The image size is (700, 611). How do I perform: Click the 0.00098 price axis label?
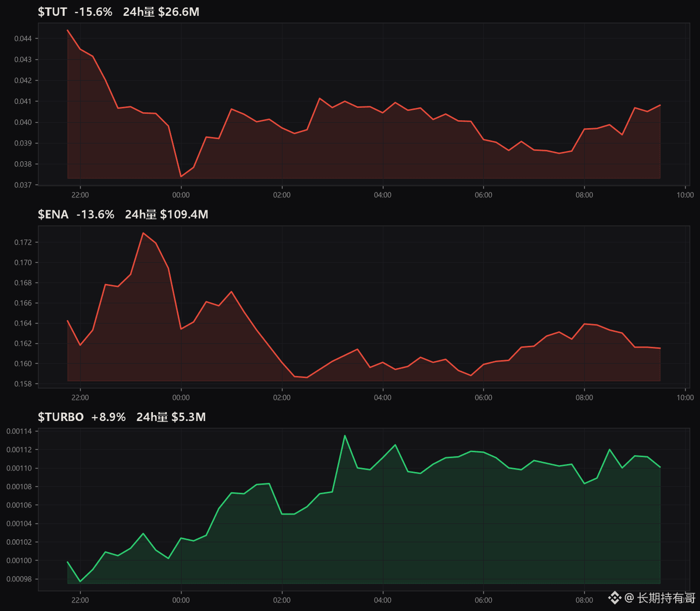19,579
